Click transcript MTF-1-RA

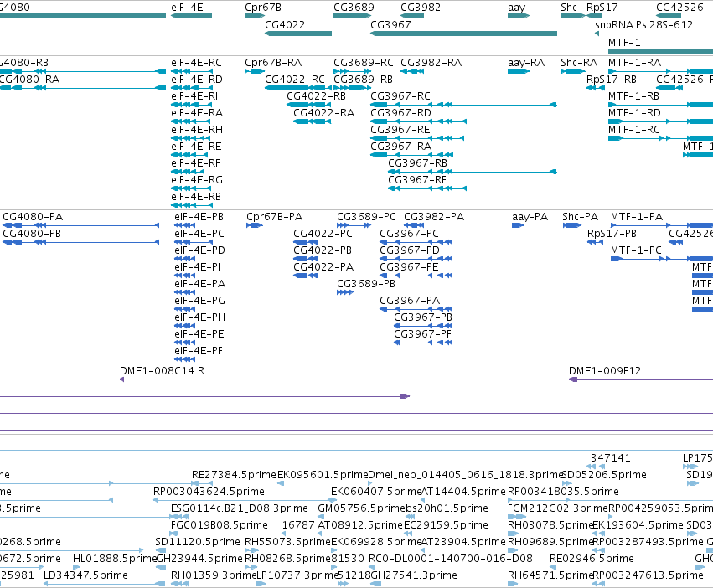click(661, 71)
